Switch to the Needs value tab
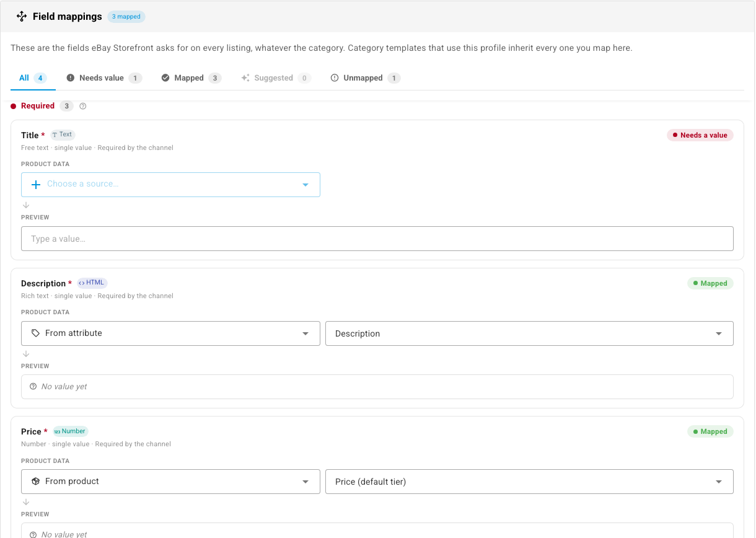Screen dimensions: 756x538 [x=104, y=78]
